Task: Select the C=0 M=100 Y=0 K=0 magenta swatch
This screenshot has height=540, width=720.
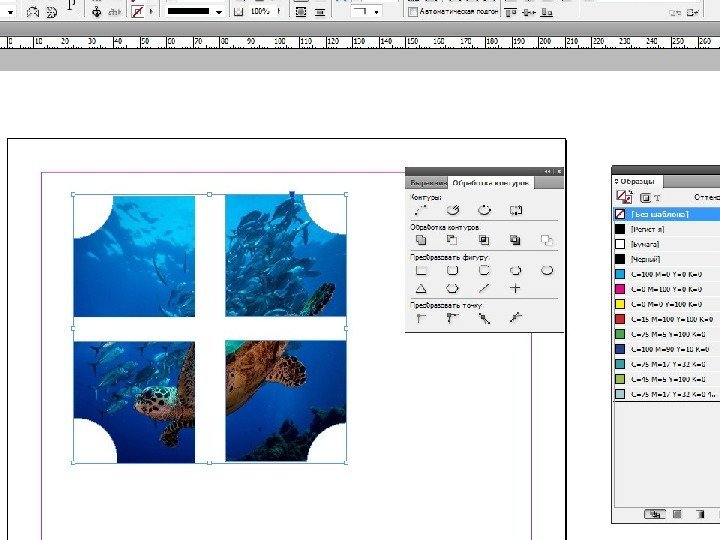Action: [x=667, y=289]
